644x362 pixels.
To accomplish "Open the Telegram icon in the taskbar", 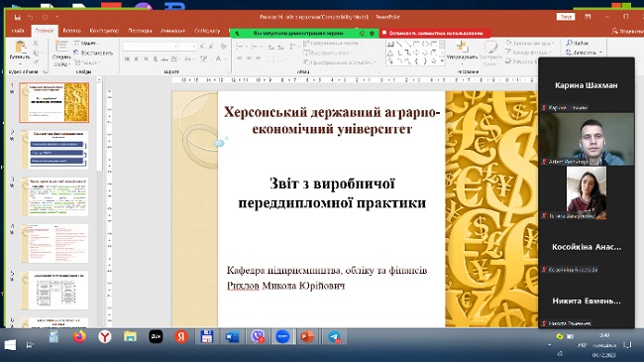I will (335, 337).
